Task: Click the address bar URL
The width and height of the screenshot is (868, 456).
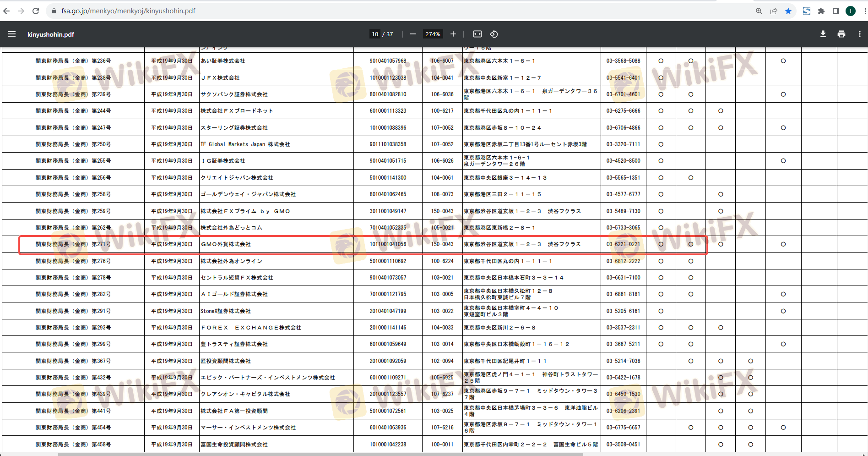Action: [x=128, y=11]
